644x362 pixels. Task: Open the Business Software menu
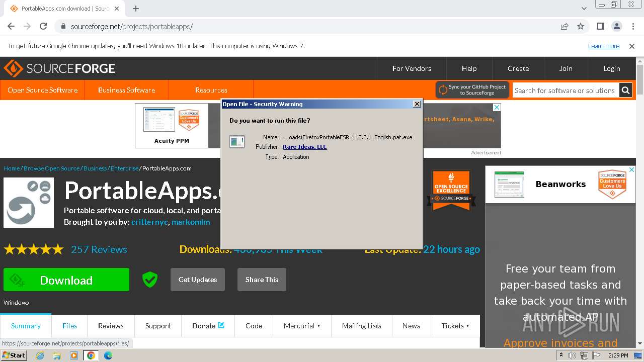point(127,90)
